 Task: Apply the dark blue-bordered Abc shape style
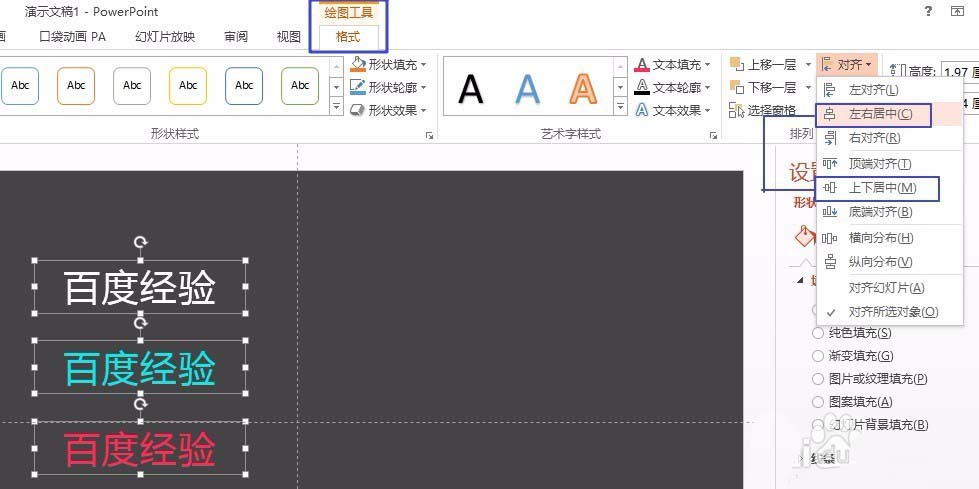(244, 86)
